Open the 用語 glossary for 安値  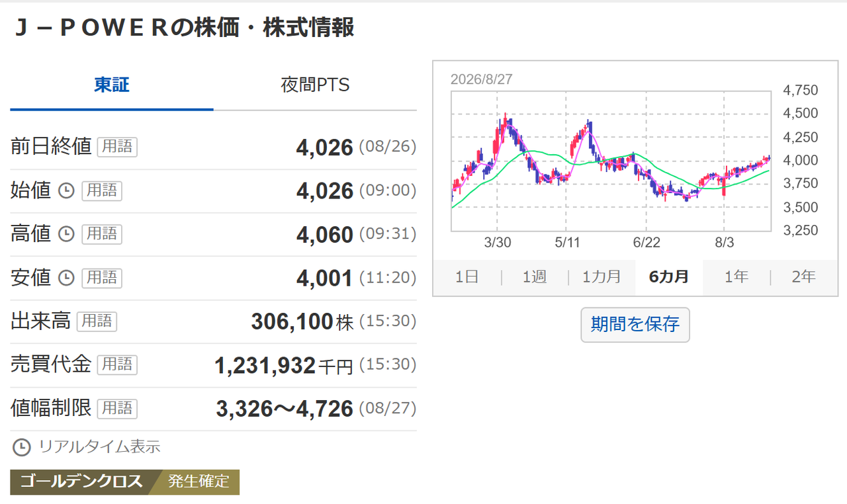102,278
